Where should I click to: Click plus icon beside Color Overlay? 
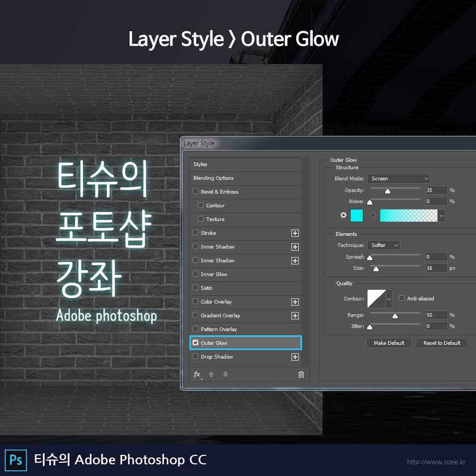(x=295, y=302)
